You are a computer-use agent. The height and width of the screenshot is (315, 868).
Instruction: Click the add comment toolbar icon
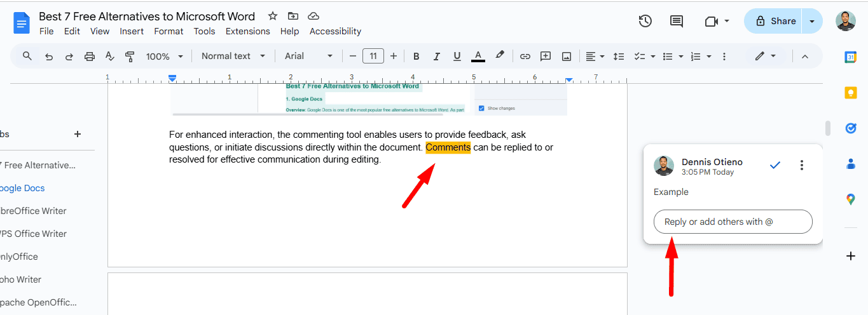545,56
